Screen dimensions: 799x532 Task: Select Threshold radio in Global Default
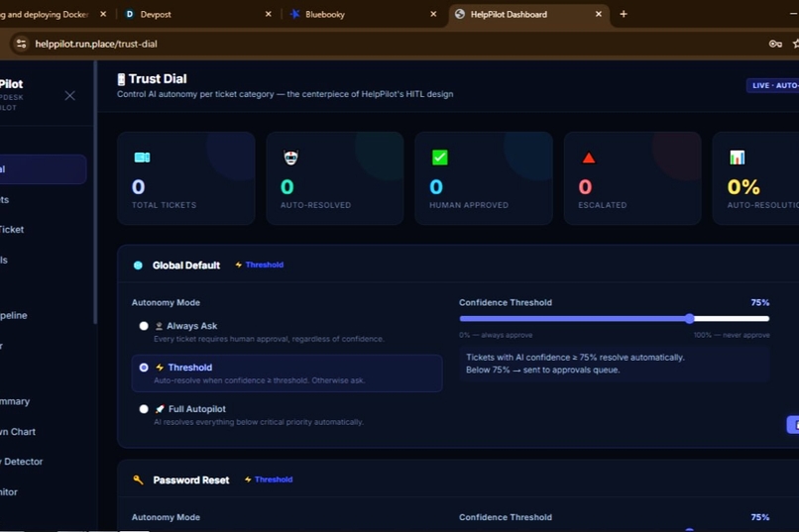144,368
